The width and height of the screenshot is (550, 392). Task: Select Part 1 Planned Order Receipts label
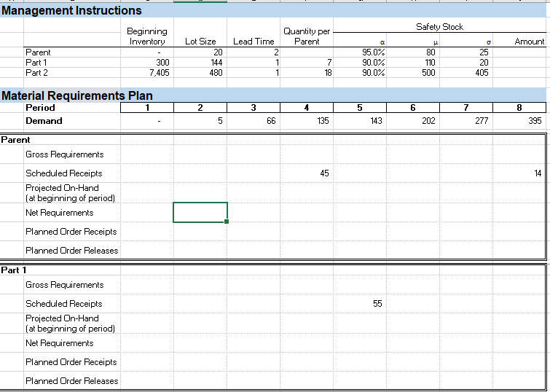[x=71, y=362]
